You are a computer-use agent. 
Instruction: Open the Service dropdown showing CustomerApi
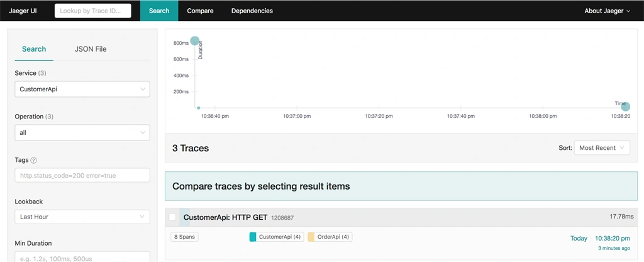coord(82,89)
